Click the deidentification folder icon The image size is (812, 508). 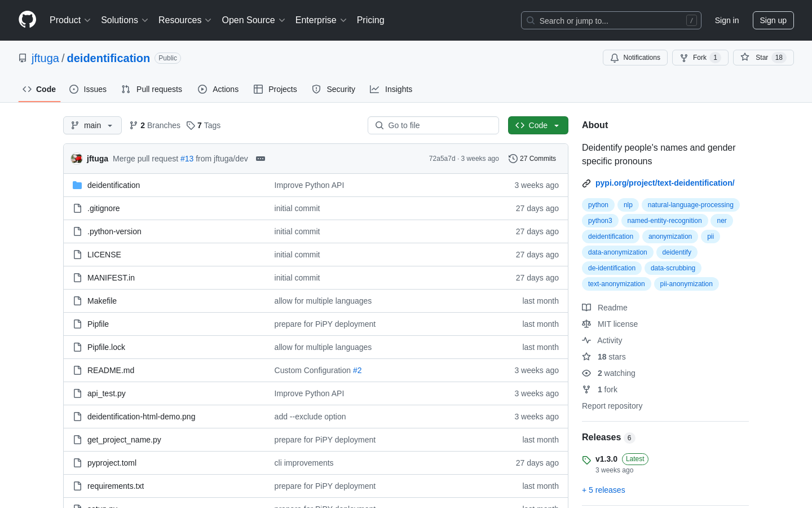pos(77,185)
